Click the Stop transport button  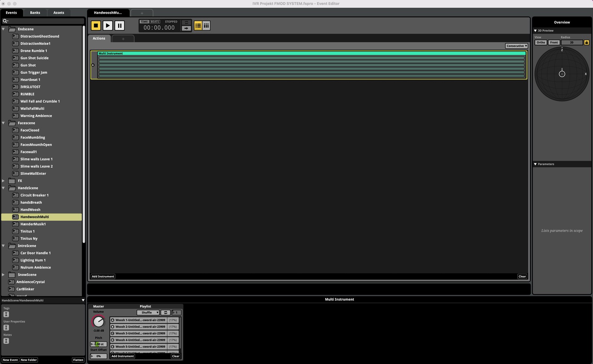point(96,26)
